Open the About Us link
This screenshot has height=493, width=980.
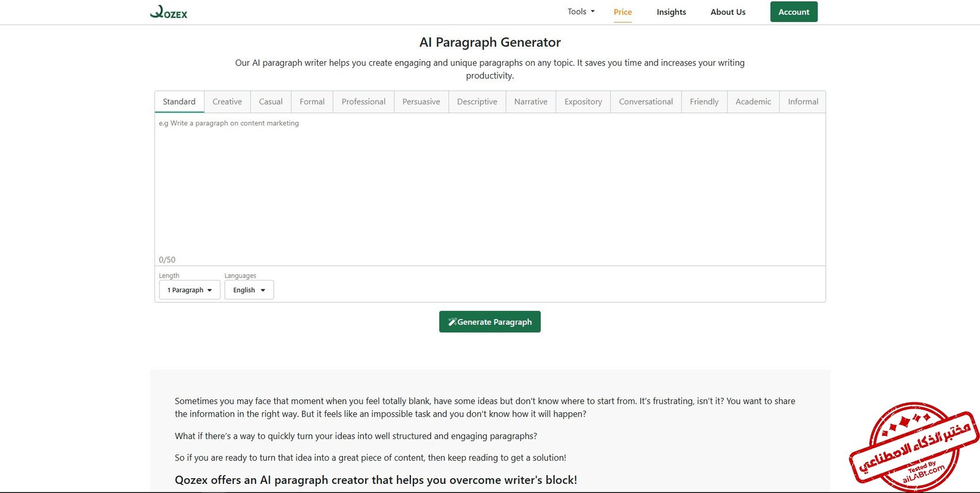coord(728,12)
